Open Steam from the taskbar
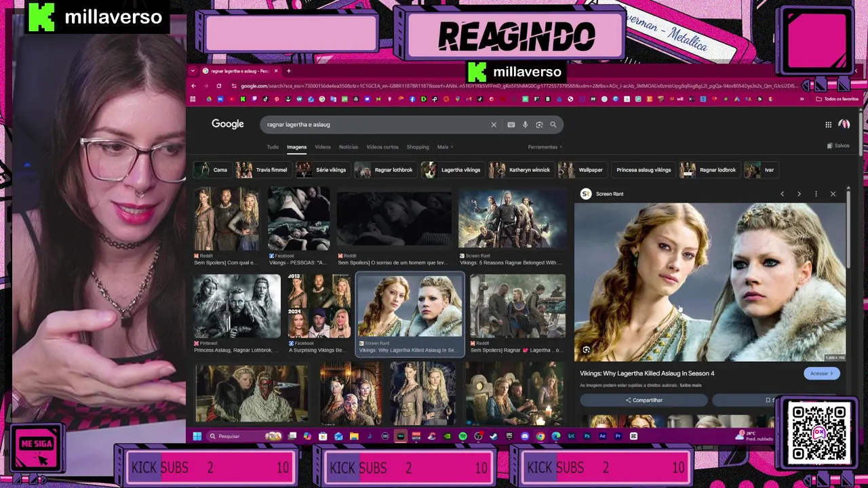868x488 pixels. (x=494, y=436)
